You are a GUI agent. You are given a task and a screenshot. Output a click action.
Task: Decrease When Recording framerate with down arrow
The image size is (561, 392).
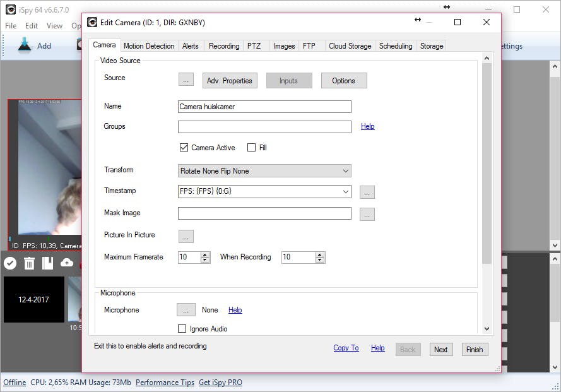(x=320, y=260)
